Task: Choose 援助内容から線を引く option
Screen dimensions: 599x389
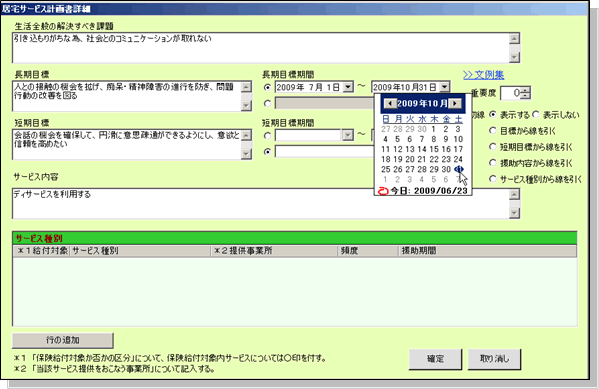Action: click(x=493, y=163)
